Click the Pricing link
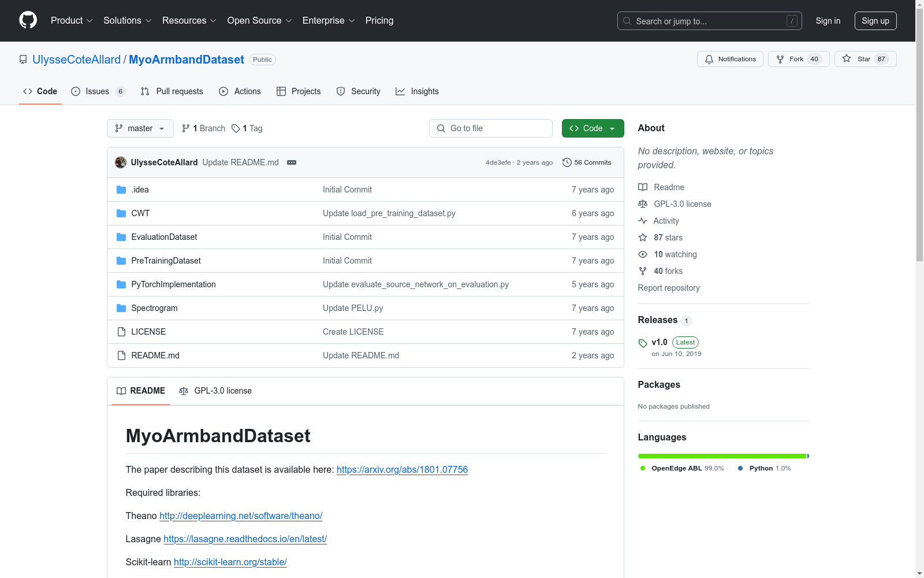 (x=379, y=20)
